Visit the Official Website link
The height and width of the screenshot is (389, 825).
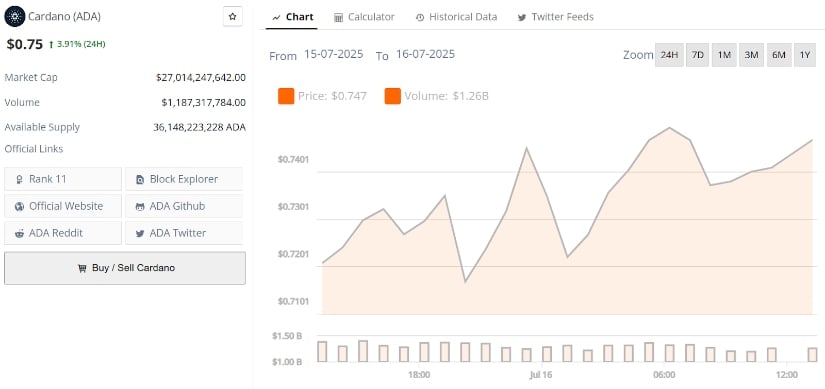[63, 206]
